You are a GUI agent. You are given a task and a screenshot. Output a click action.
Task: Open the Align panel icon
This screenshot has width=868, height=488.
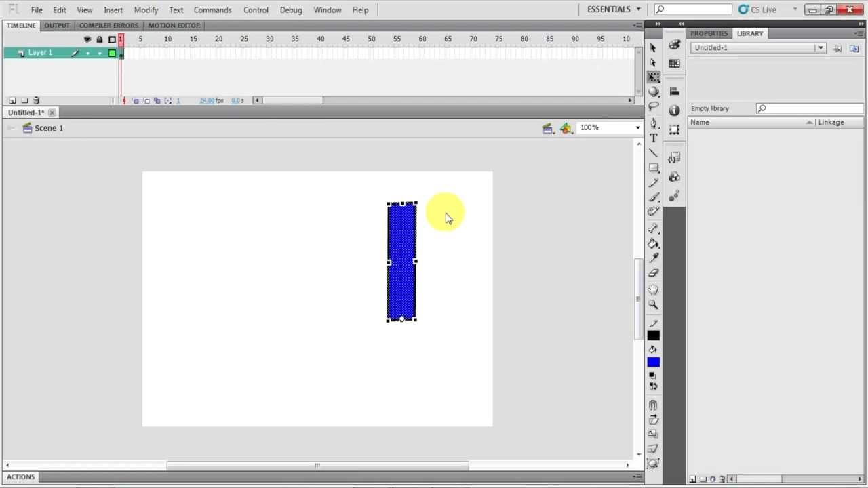(674, 91)
